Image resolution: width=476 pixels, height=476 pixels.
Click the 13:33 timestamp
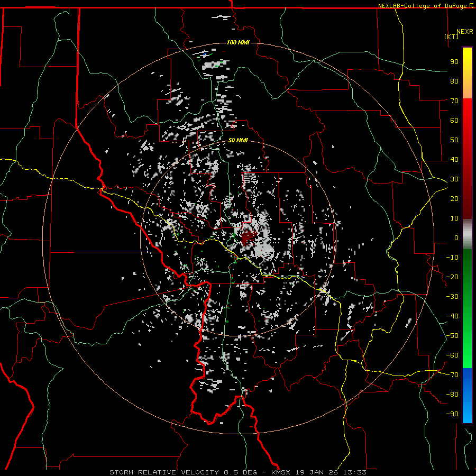pyautogui.click(x=354, y=472)
